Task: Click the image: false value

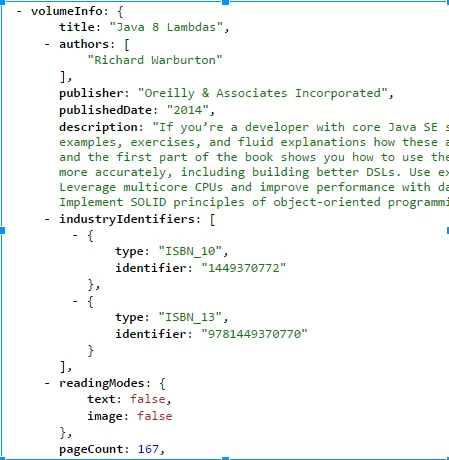Action: click(x=155, y=416)
